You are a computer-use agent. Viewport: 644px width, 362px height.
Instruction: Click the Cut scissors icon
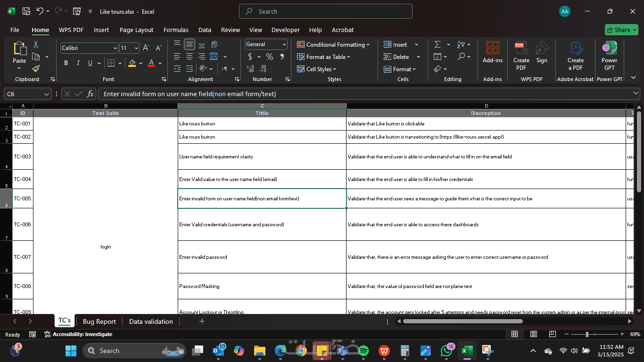click(36, 45)
